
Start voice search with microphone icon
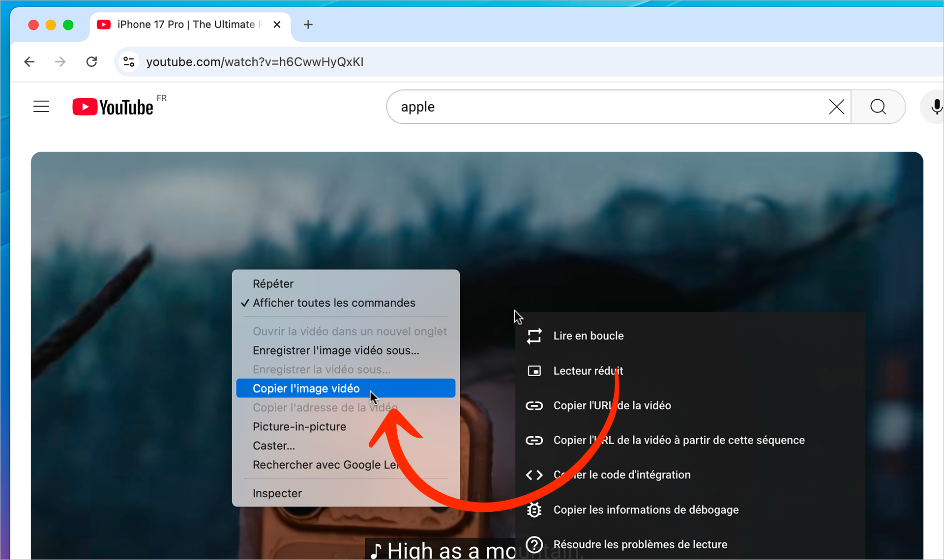tap(936, 107)
